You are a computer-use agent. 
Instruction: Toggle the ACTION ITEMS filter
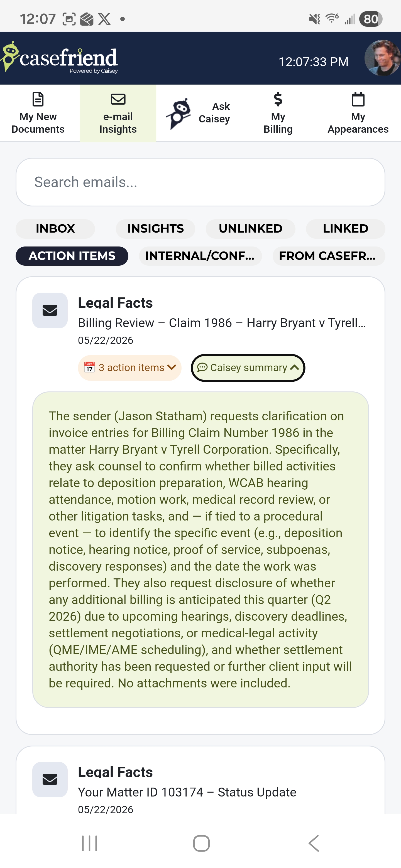click(72, 256)
